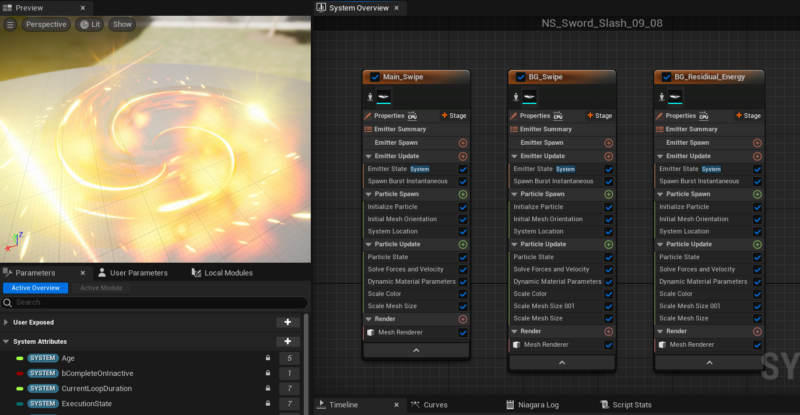Click the Parameters search input field
This screenshot has width=800, height=415.
[150, 302]
